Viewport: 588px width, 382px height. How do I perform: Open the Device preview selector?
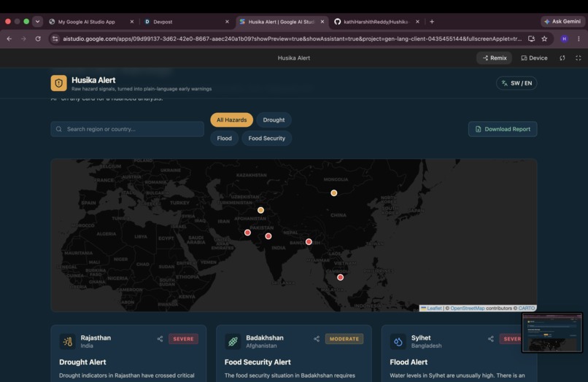(x=534, y=58)
